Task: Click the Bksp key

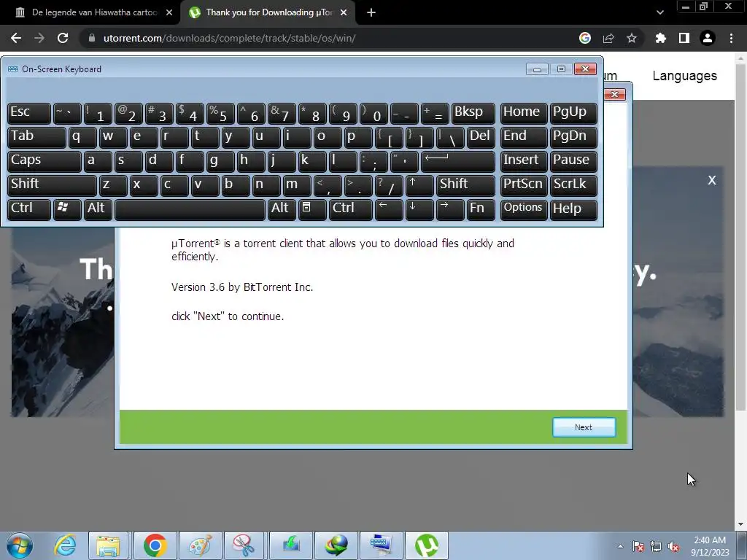Action: coord(473,113)
